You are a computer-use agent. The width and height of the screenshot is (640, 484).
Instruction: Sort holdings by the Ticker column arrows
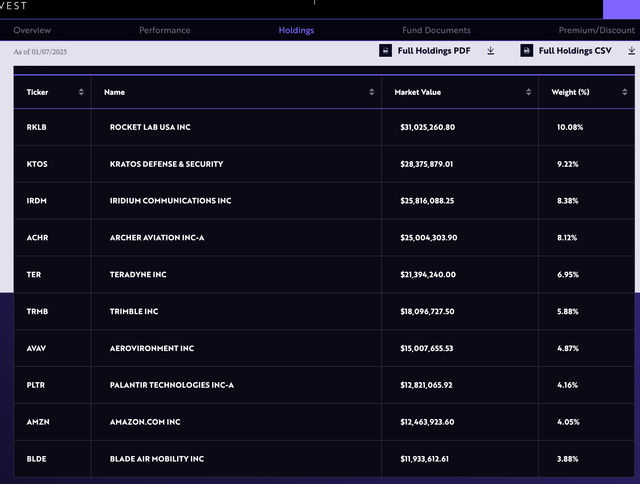pyautogui.click(x=81, y=92)
